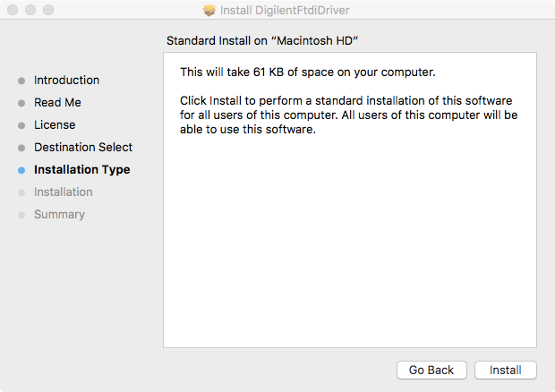The image size is (555, 392).
Task: Click the text about 61 KB of space
Action: pyautogui.click(x=308, y=72)
